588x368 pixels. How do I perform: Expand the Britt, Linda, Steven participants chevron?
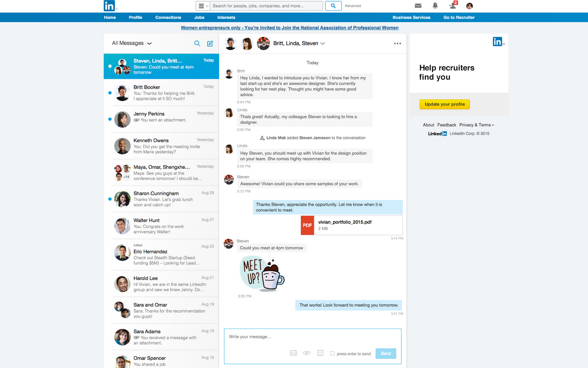(x=323, y=44)
